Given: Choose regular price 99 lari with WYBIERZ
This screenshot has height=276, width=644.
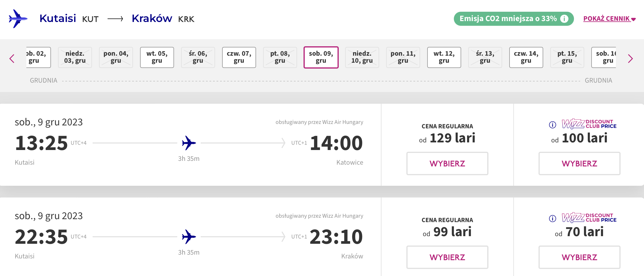Looking at the screenshot, I should point(447,257).
